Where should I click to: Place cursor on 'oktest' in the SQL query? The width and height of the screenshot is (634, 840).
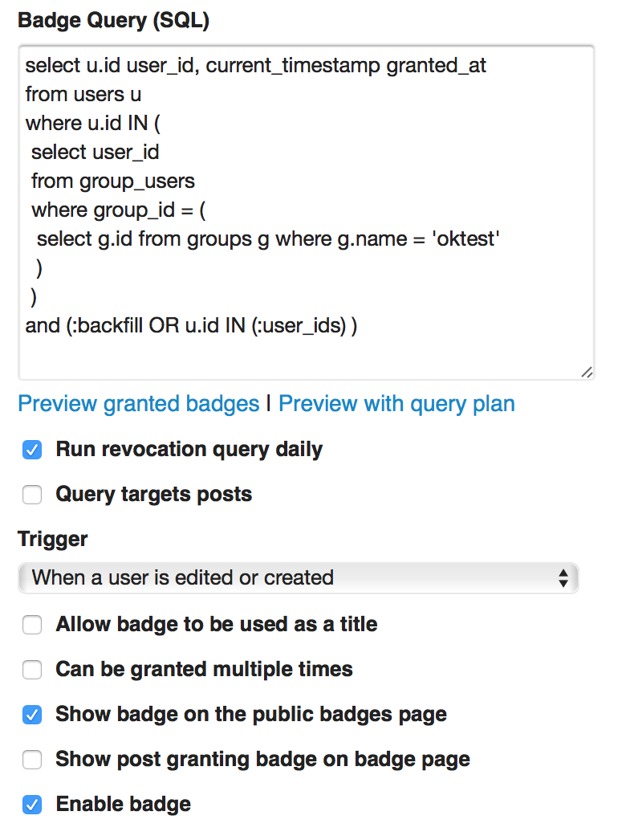pyautogui.click(x=466, y=239)
